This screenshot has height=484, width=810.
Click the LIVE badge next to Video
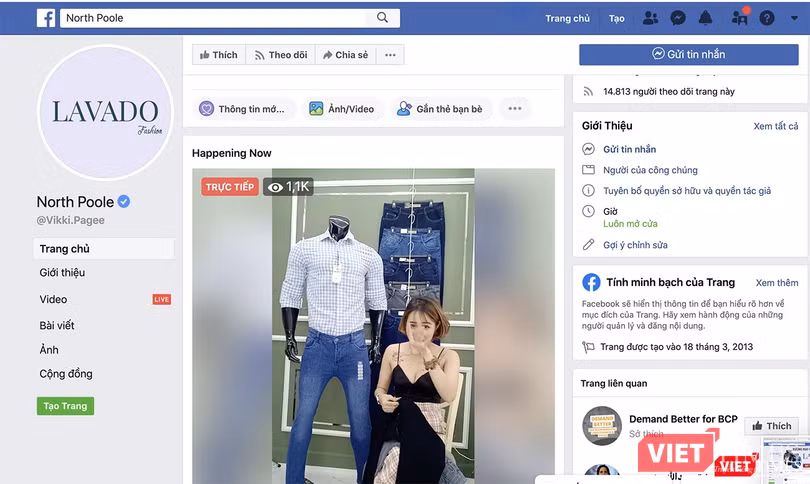tap(162, 299)
